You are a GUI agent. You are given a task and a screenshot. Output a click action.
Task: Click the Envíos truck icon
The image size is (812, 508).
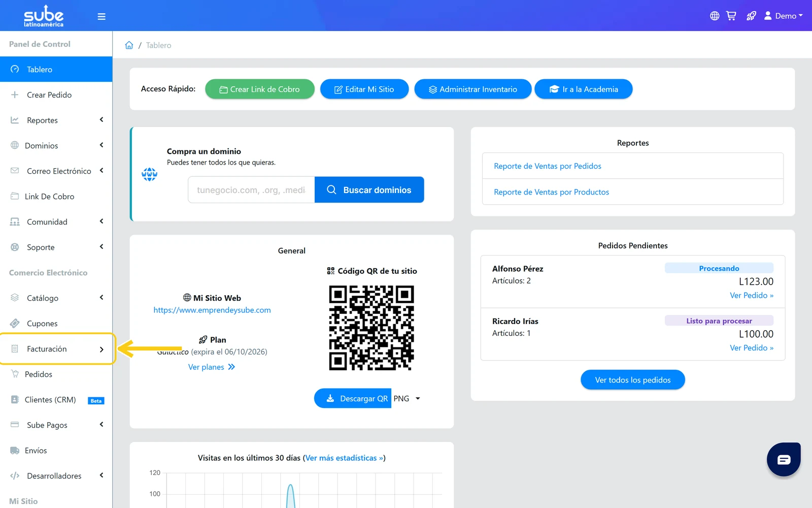[x=15, y=450]
